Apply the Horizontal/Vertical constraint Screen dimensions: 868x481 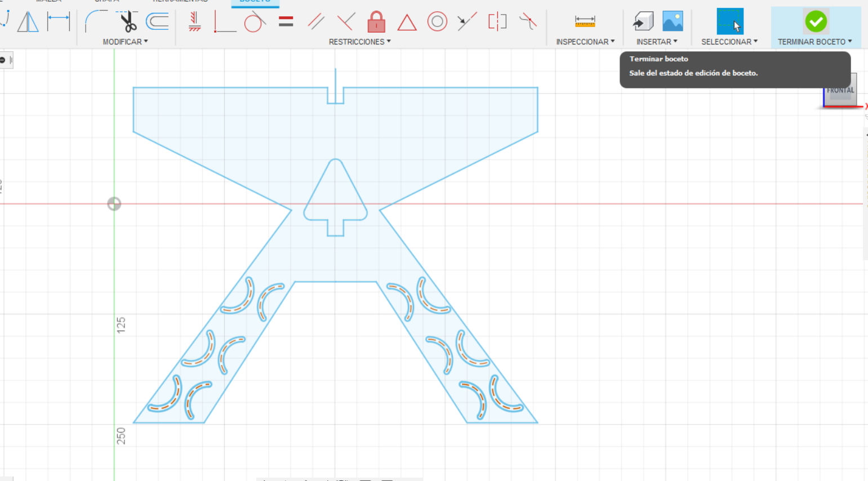(195, 21)
